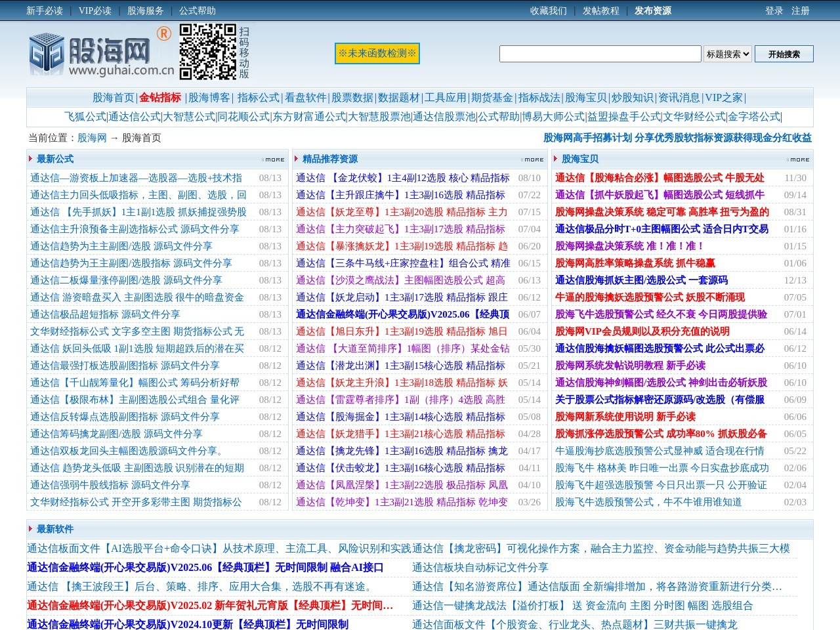Click 登录 link at top right
Screen dimensions: 840x630
[x=774, y=10]
